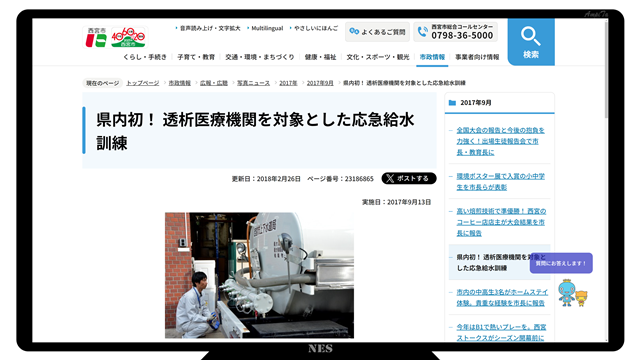Open よくあるご質問 FAQ icon button
640x360 pixels.
pos(377,32)
